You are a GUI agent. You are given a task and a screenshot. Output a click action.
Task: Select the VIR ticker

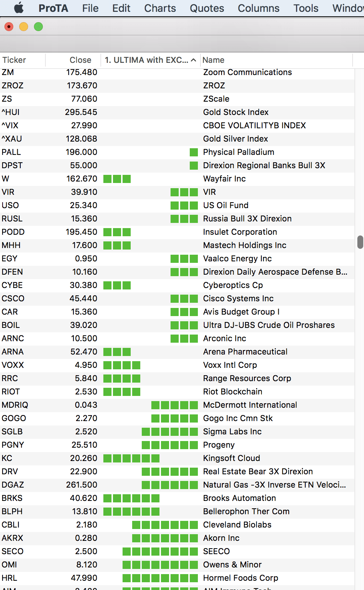coord(8,192)
